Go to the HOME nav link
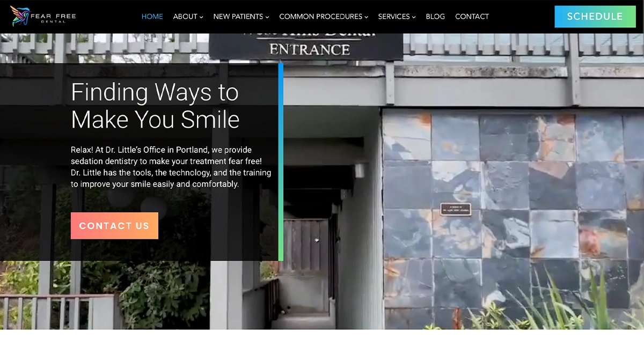644x362 pixels. point(152,17)
